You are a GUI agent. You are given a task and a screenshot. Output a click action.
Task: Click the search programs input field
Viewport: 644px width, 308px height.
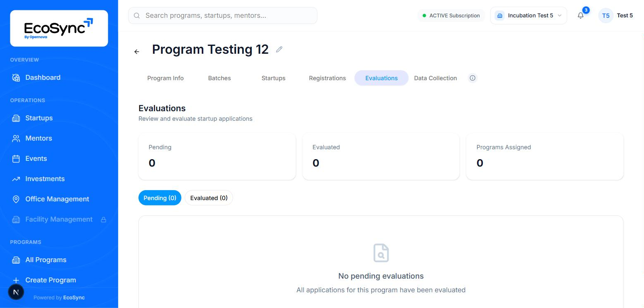click(x=223, y=16)
